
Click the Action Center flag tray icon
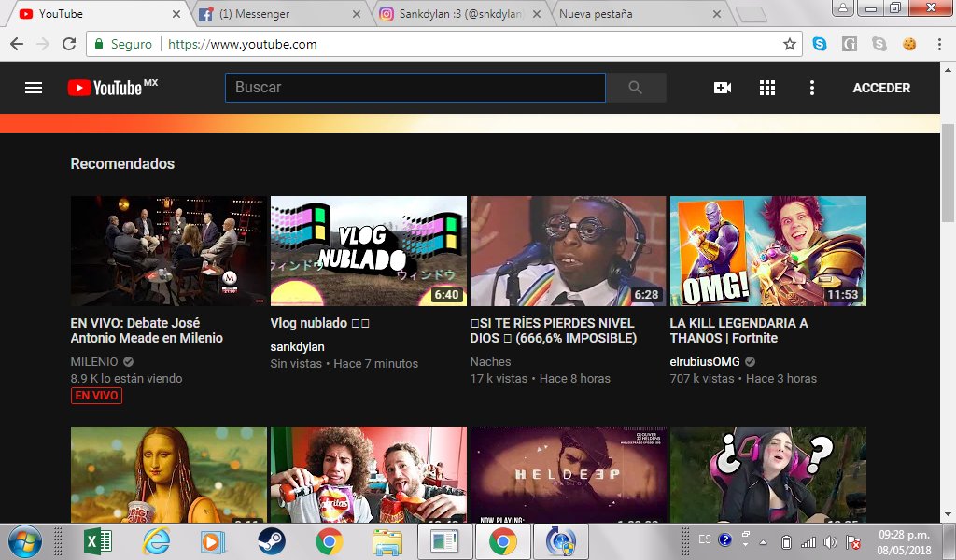853,541
